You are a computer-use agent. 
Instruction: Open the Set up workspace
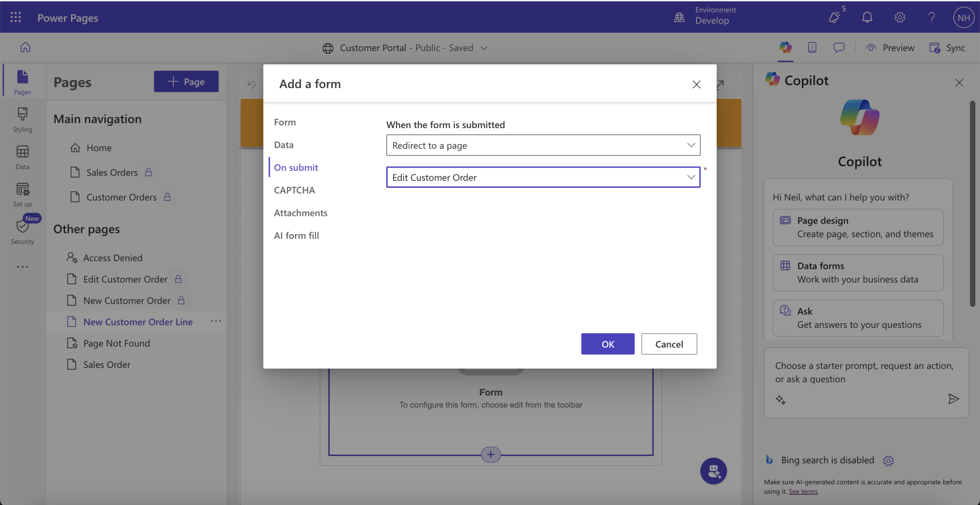(x=22, y=195)
